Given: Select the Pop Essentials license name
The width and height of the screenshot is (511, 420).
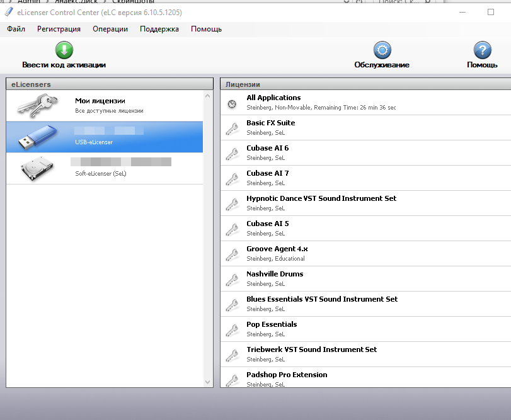Looking at the screenshot, I should coord(272,324).
